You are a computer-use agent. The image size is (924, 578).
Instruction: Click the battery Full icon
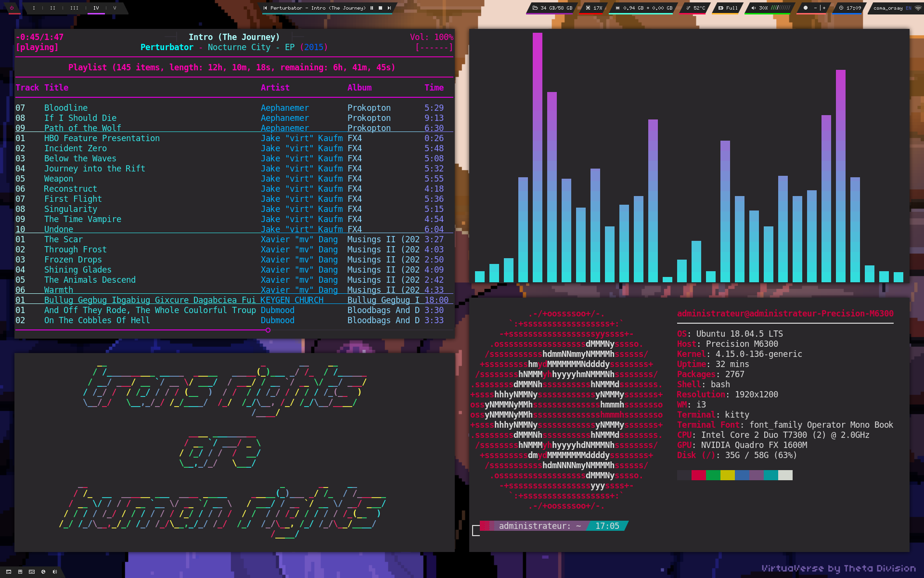720,8
